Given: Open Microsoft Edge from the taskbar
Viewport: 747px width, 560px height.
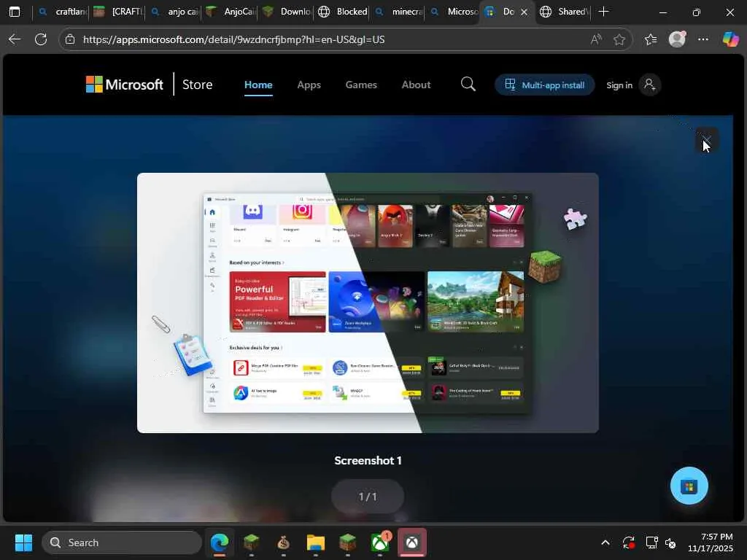Looking at the screenshot, I should 219,542.
